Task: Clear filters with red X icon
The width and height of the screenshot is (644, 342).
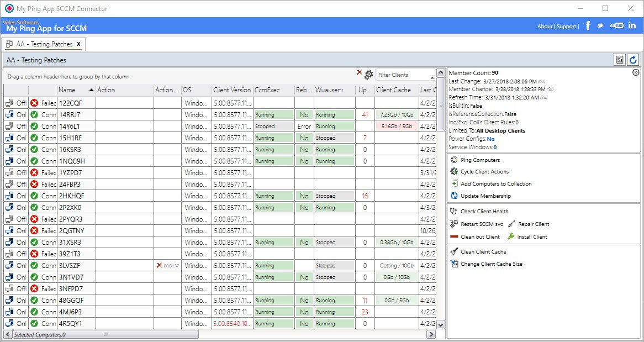Action: click(360, 72)
